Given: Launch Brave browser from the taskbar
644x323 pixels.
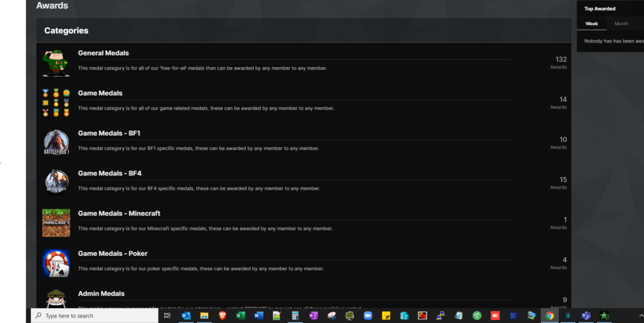Looking at the screenshot, I should click(x=222, y=316).
